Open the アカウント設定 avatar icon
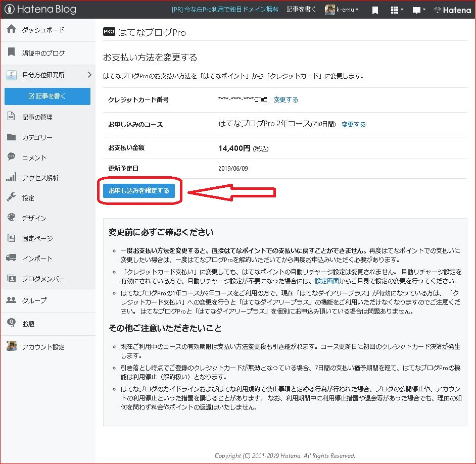 coord(12,346)
